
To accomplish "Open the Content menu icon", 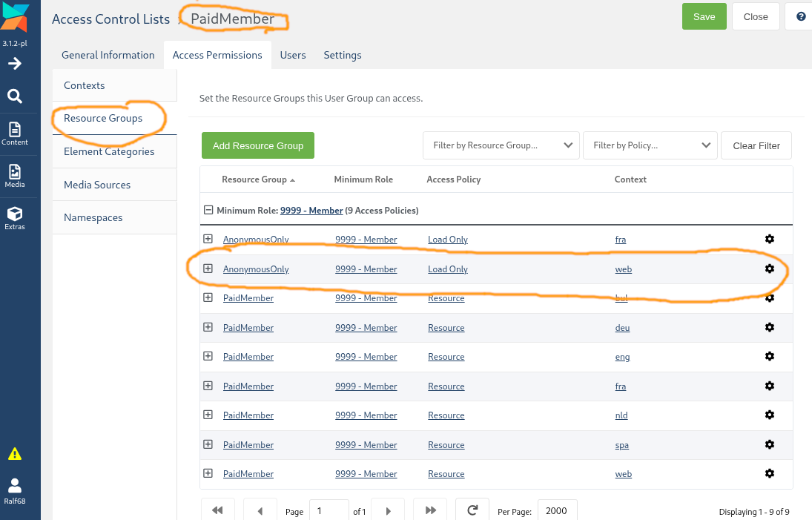I will [15, 134].
